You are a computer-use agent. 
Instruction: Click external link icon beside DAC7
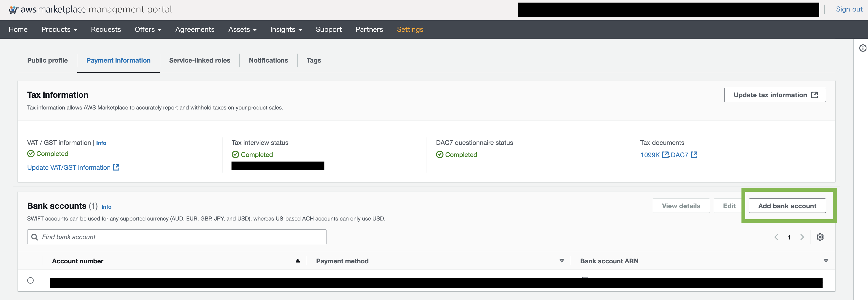[x=694, y=155]
